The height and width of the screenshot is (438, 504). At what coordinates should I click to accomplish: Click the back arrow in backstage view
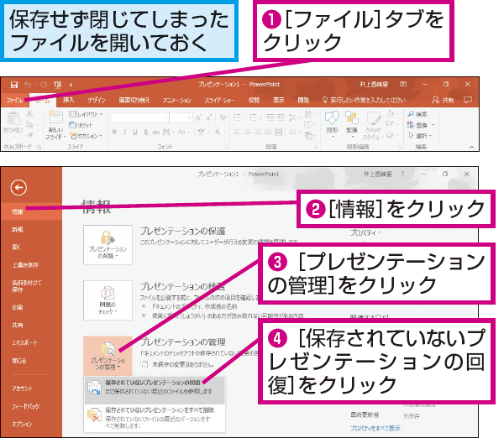click(x=18, y=187)
